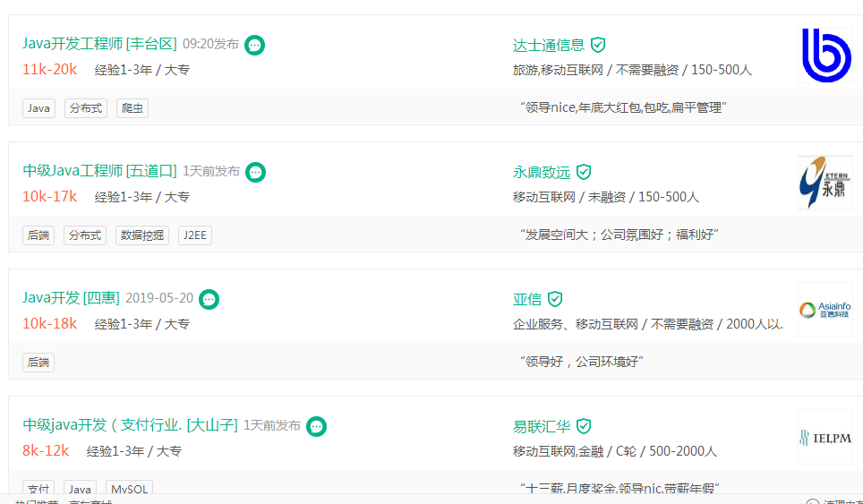The width and height of the screenshot is (863, 504).
Task: Click verified shield beside 永鼎致远
Action: (x=584, y=172)
